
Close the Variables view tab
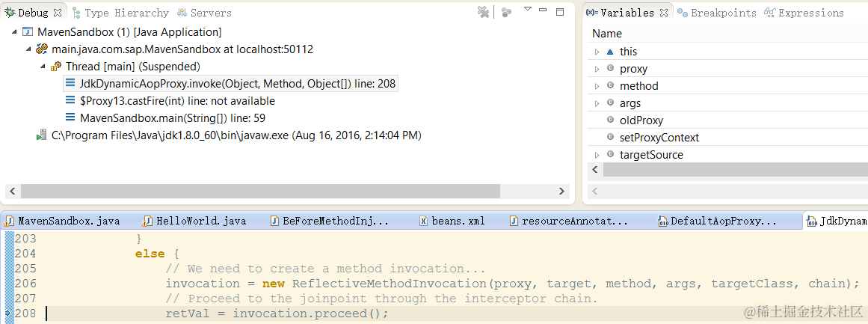click(x=665, y=12)
